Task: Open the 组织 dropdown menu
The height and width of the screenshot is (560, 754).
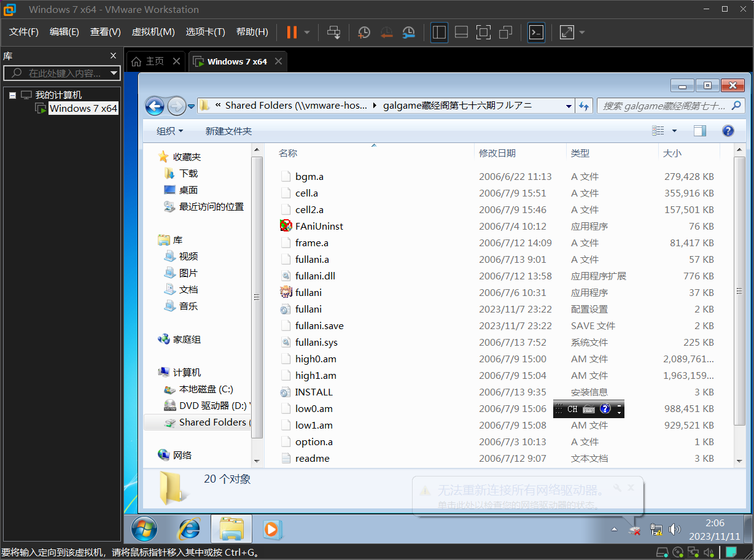Action: coord(169,131)
